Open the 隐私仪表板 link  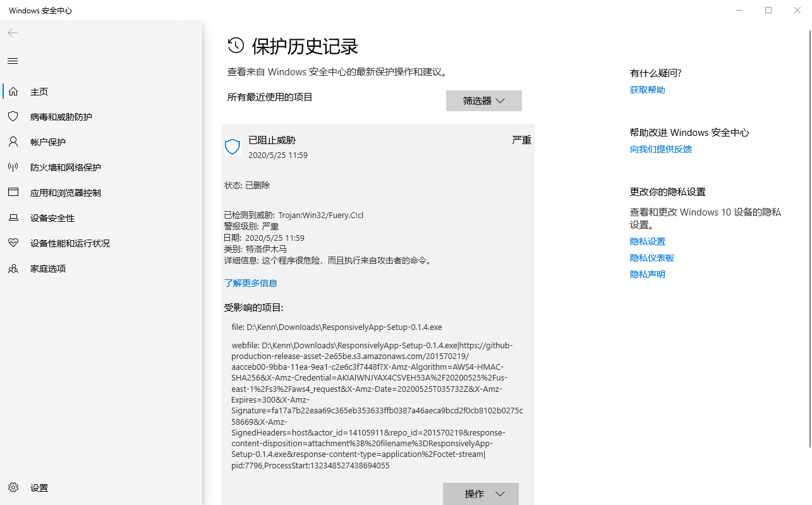click(652, 258)
